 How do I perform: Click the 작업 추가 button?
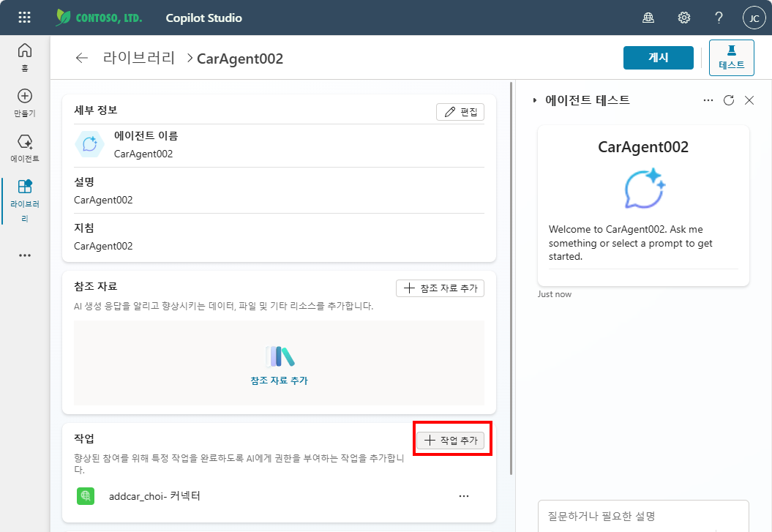coord(451,440)
